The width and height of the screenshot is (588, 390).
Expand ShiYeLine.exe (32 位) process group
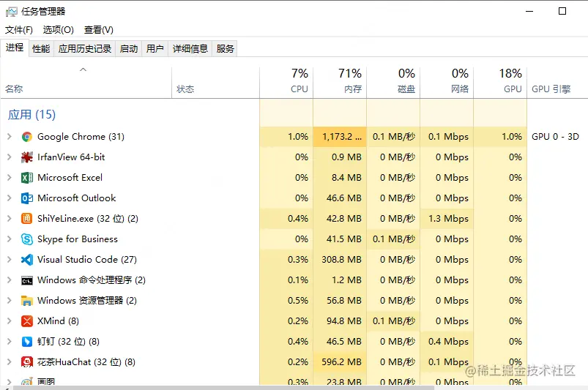(x=10, y=219)
